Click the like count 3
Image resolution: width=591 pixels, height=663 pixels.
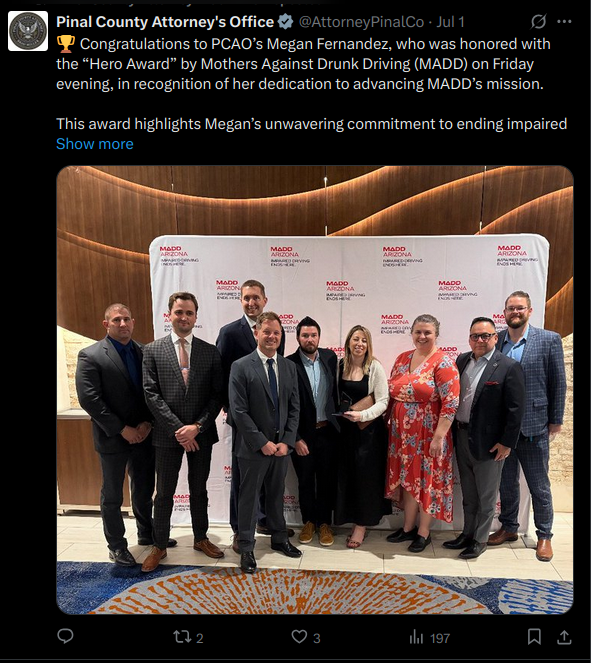317,638
